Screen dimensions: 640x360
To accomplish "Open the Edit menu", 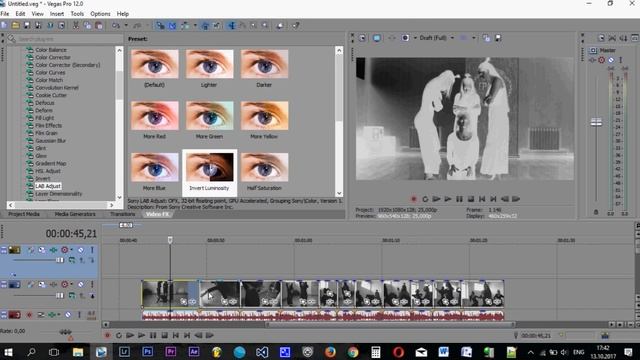I will coord(20,13).
